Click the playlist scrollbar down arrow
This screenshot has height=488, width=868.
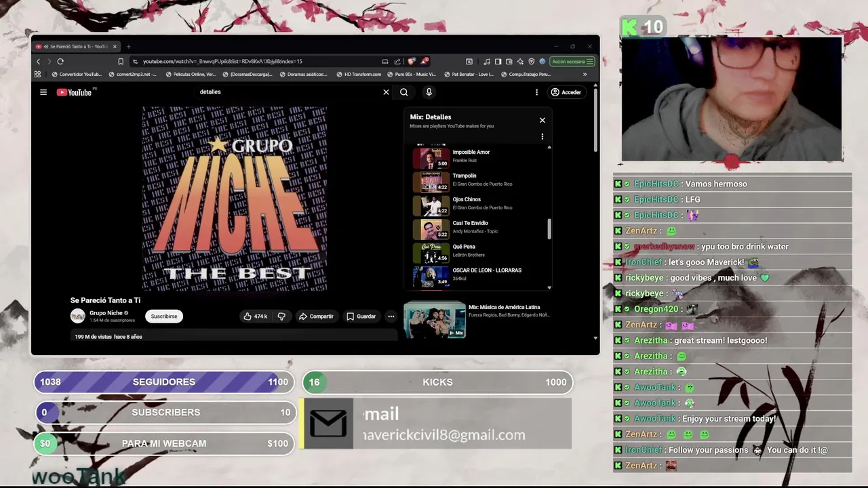pos(549,287)
